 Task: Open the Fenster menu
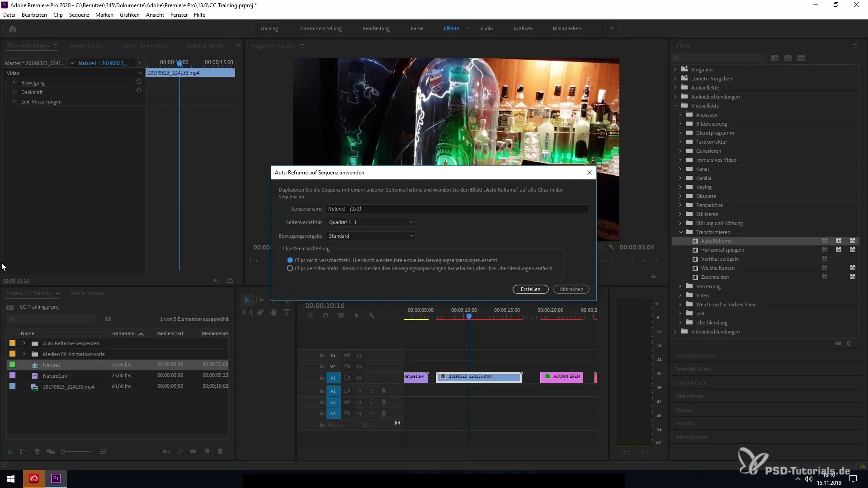pyautogui.click(x=179, y=15)
